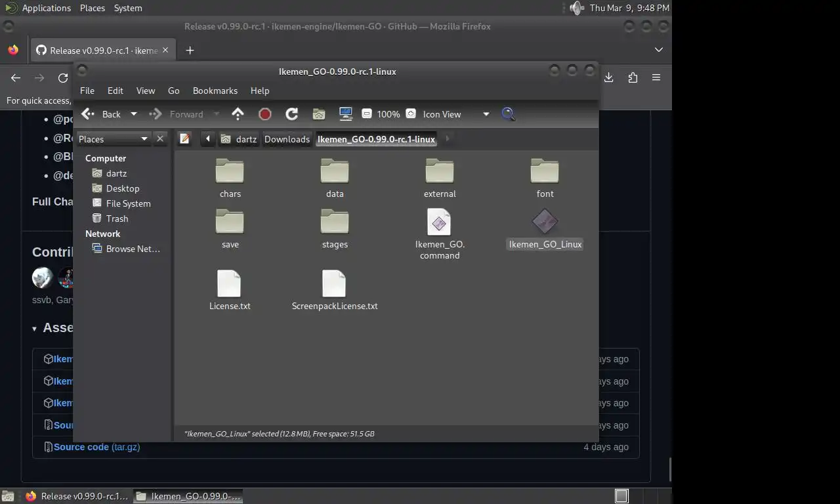Close the Places sidebar with X
The height and width of the screenshot is (504, 840).
tap(160, 138)
